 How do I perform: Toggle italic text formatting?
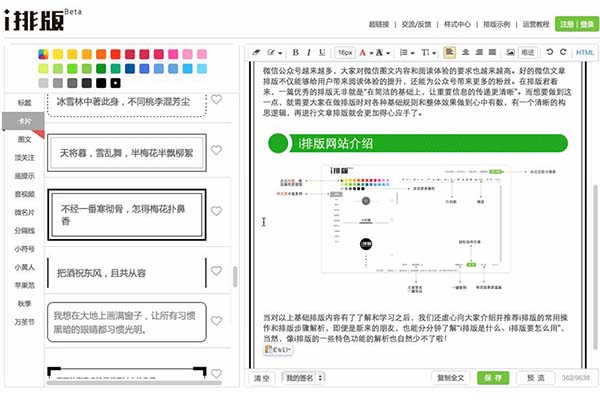(309, 52)
